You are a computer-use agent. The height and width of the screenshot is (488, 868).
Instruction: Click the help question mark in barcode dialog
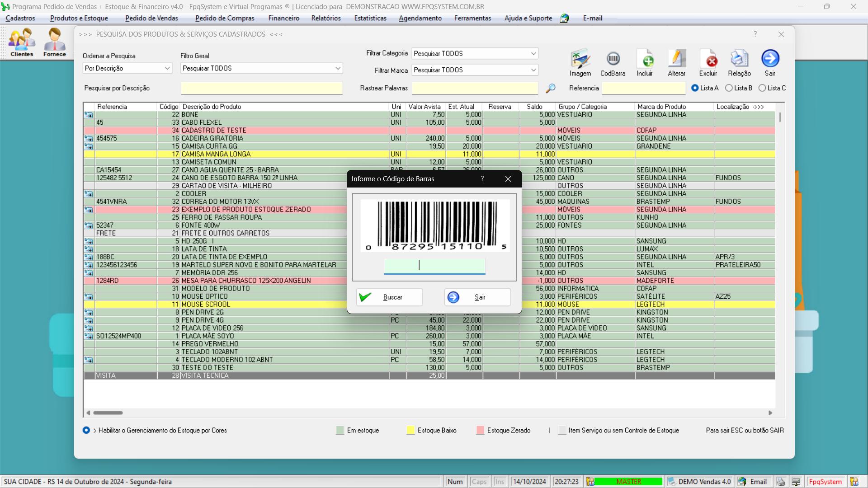tap(482, 179)
